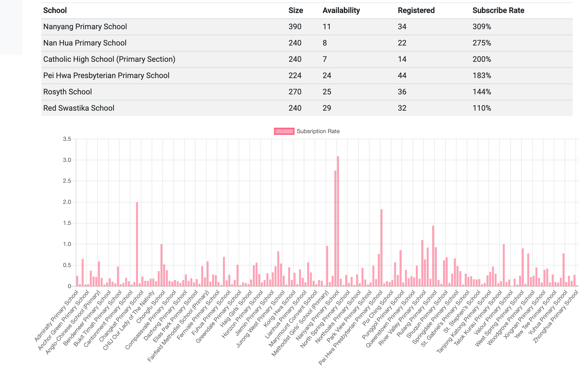The image size is (588, 366).
Task: Click Catholic High School (Primary Section) name
Action: [x=109, y=59]
